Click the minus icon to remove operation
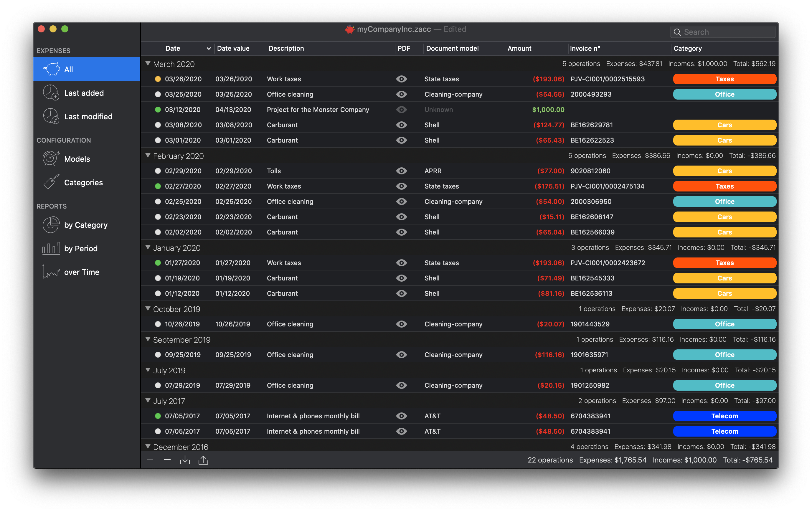812x512 pixels. (x=167, y=460)
